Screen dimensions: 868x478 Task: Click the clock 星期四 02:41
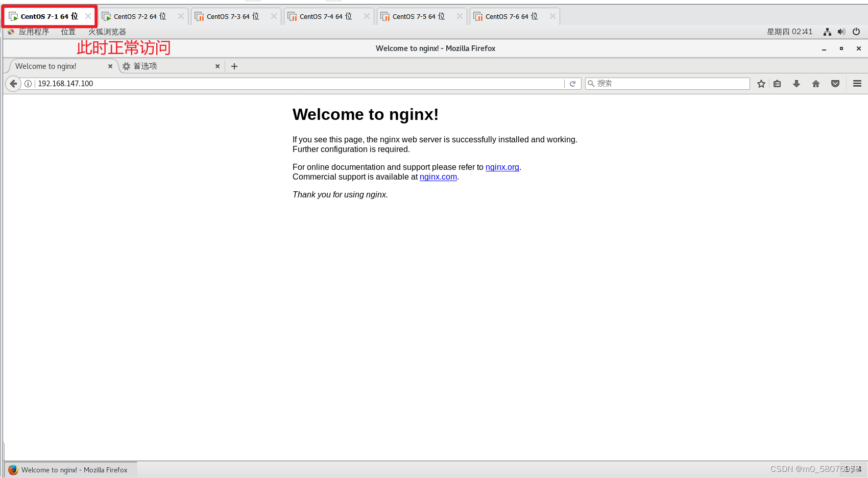pyautogui.click(x=789, y=32)
